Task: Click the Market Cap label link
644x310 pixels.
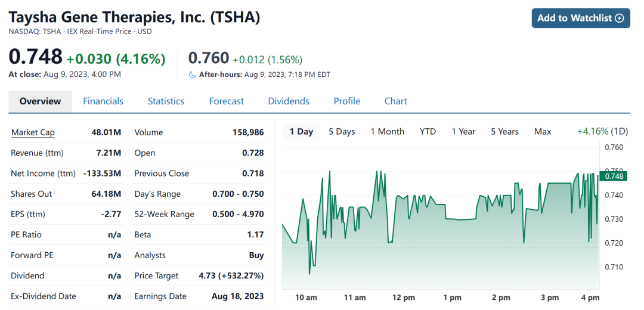Action: pyautogui.click(x=33, y=132)
